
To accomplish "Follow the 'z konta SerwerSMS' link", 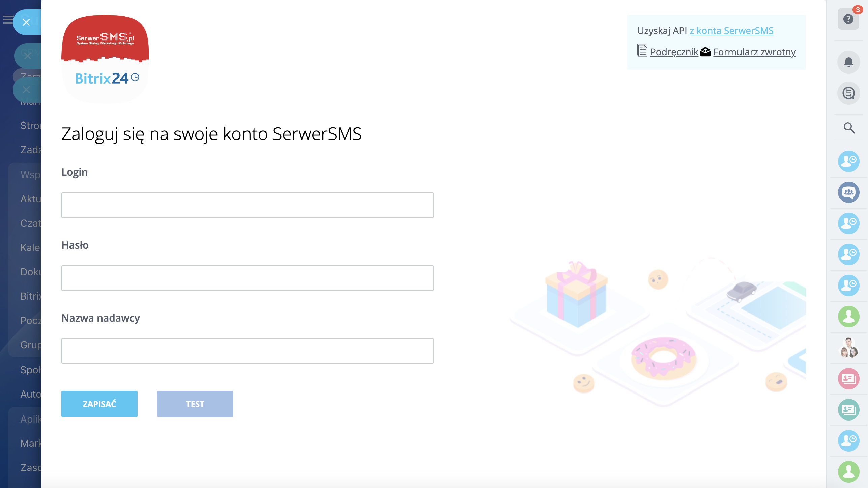I will point(731,31).
